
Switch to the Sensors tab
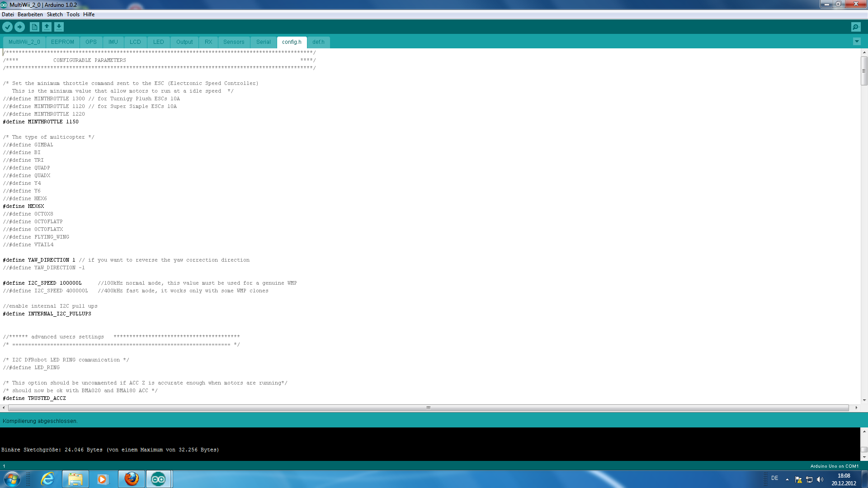pyautogui.click(x=234, y=42)
